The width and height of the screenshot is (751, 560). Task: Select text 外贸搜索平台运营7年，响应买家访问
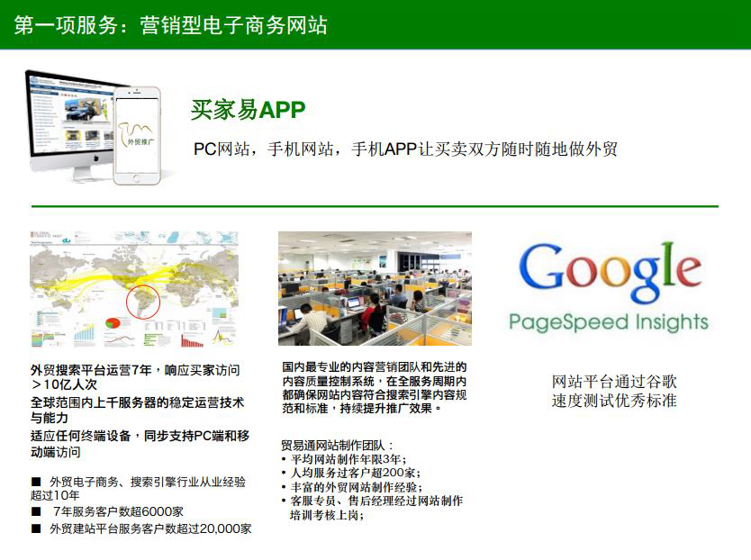(x=135, y=370)
